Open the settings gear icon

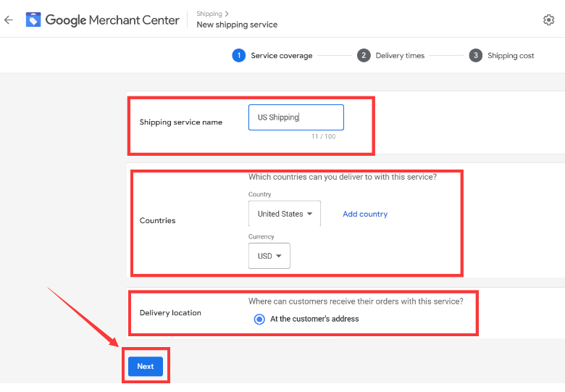pos(548,20)
